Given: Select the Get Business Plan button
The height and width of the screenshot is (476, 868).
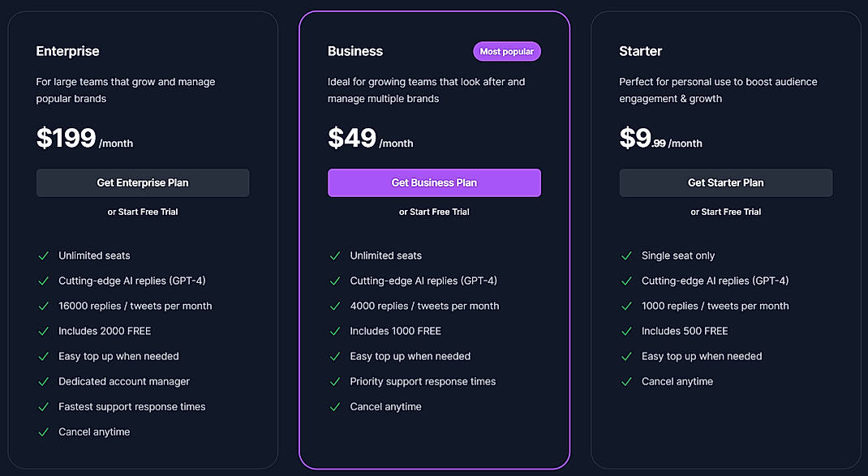Looking at the screenshot, I should tap(434, 182).
